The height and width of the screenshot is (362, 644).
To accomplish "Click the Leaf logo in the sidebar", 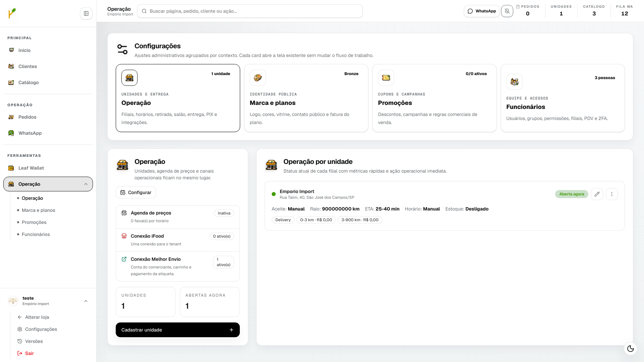I will [x=12, y=13].
